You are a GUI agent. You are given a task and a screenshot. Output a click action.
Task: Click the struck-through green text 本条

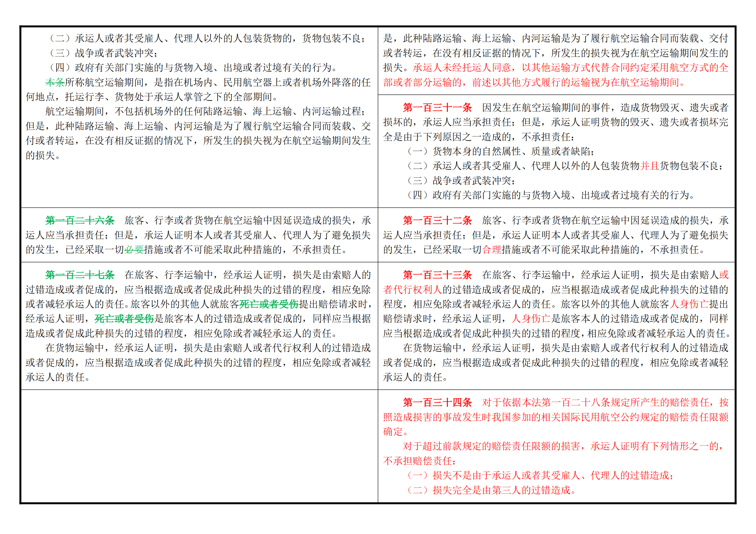55,82
